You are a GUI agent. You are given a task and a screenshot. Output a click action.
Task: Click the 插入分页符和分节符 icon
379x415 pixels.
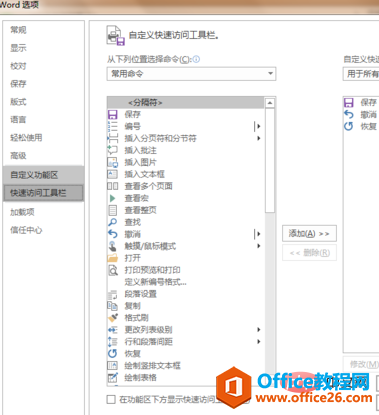(113, 138)
